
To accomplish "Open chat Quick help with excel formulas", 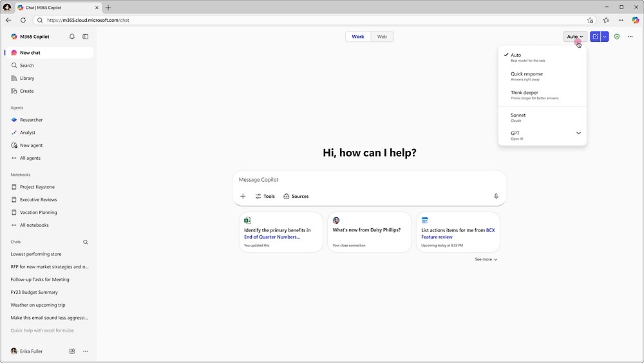I will (50, 331).
